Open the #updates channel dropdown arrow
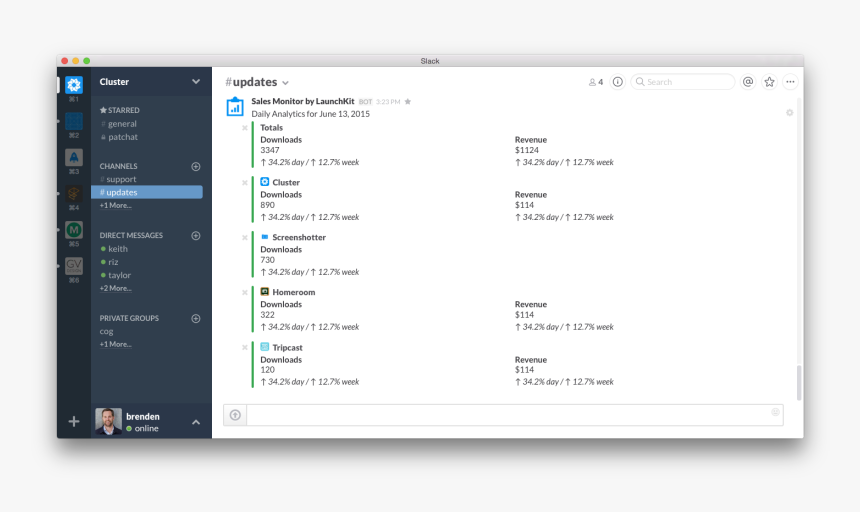The height and width of the screenshot is (512, 860). click(x=285, y=83)
